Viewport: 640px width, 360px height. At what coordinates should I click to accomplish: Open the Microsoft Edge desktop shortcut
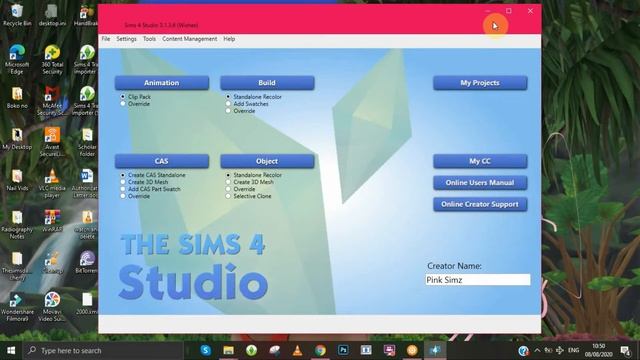(17, 59)
